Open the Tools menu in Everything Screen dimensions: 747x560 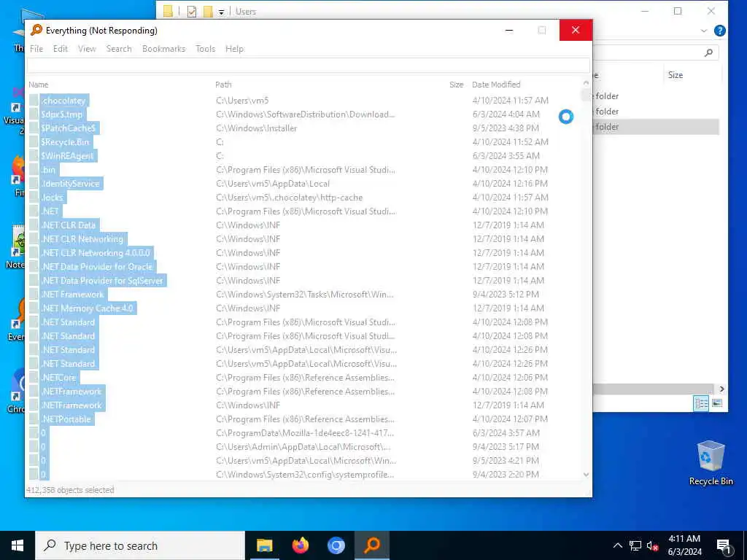[x=205, y=49]
